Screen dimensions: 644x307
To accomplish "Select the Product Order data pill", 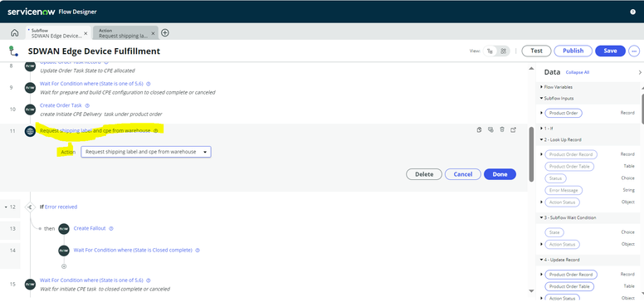I will click(x=563, y=113).
